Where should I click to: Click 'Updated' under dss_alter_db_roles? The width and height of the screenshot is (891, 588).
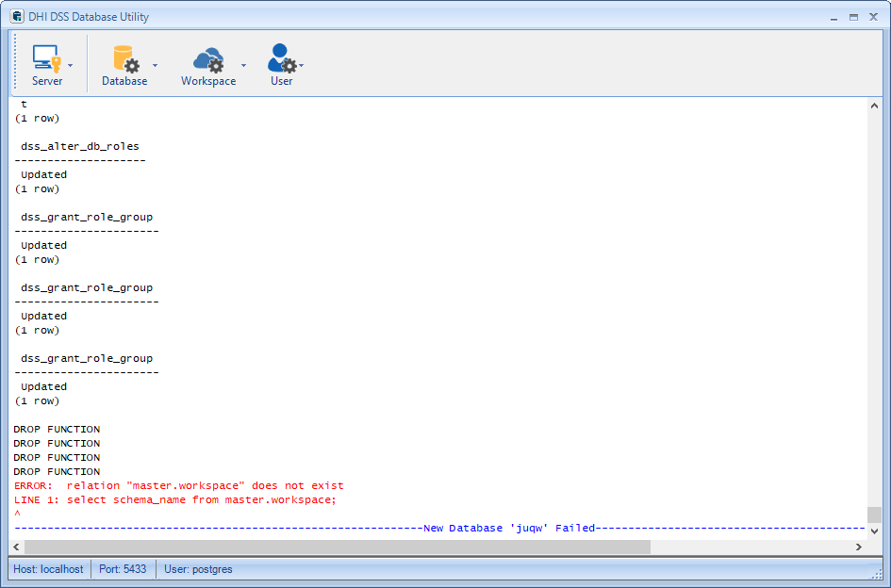tap(43, 174)
